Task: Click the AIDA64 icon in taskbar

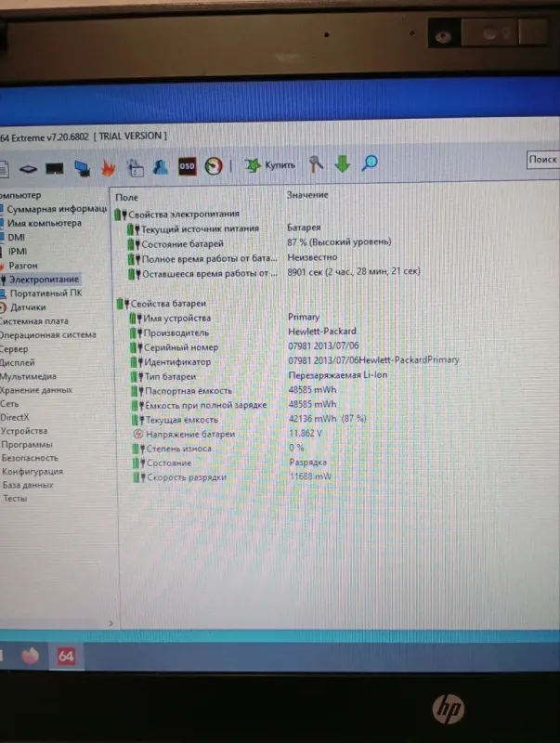Action: click(x=67, y=657)
